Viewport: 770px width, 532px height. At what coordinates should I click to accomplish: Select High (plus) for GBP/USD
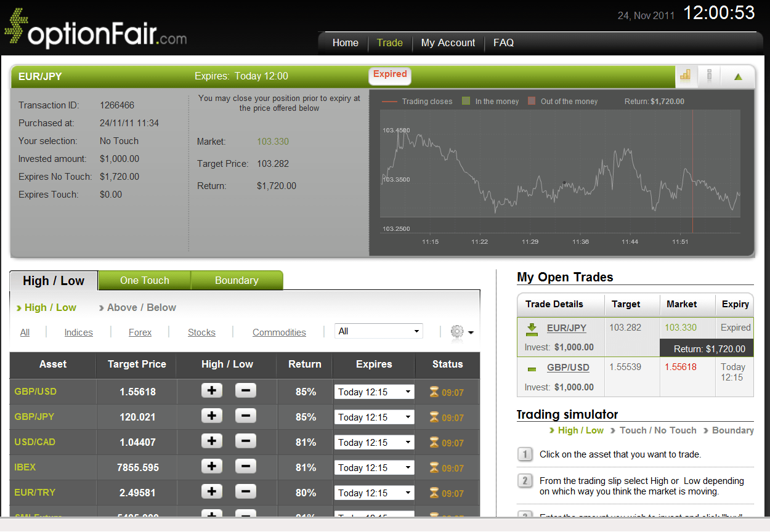click(212, 391)
